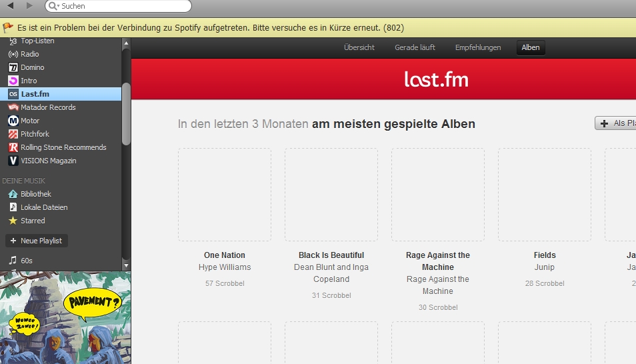Select Pitchfork text entry
The height and width of the screenshot is (364, 636).
click(x=35, y=134)
